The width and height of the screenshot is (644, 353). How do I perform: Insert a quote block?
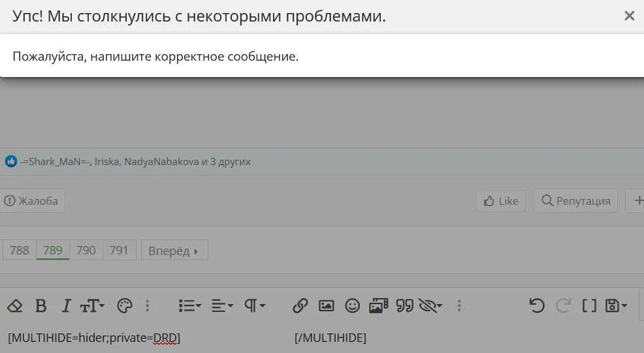404,306
